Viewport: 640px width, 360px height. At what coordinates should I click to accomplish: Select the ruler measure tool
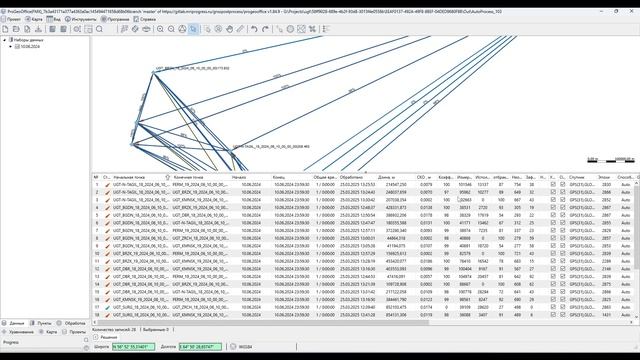pos(240,29)
